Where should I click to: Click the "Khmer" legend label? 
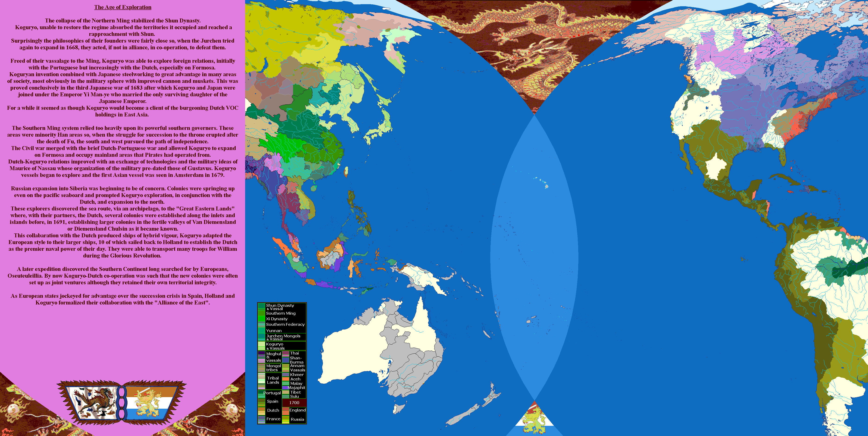tap(297, 375)
